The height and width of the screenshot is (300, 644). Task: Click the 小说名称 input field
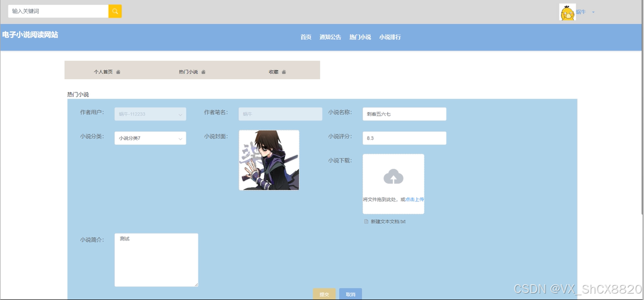point(404,114)
